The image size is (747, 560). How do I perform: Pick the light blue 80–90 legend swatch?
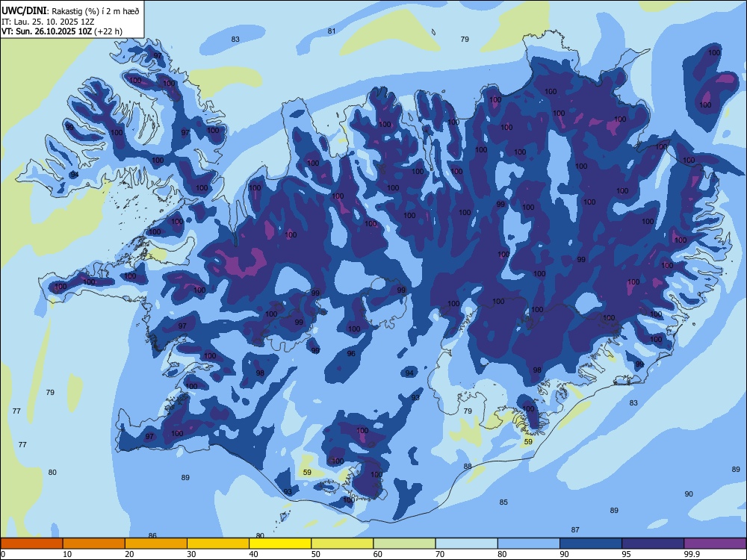(529, 544)
